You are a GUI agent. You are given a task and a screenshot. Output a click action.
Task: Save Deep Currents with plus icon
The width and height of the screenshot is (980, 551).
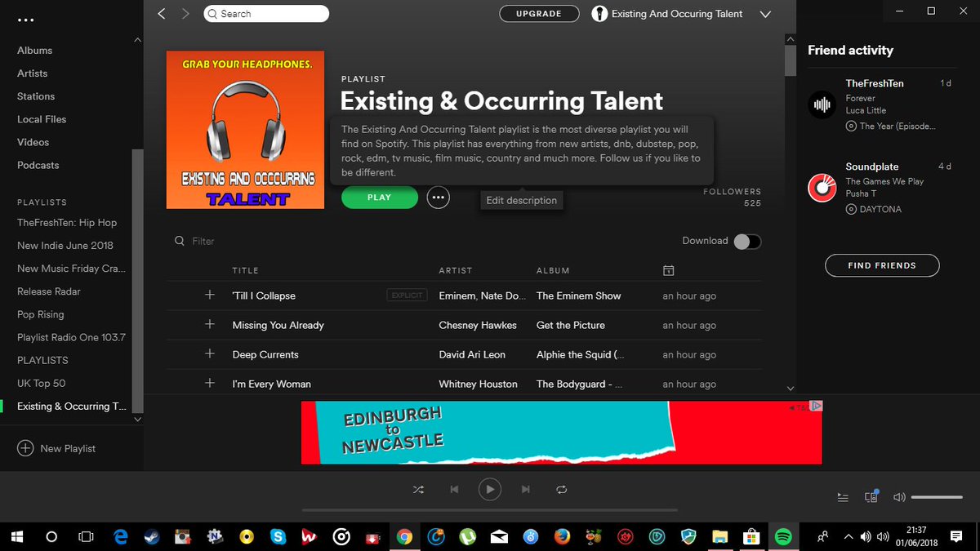[x=210, y=353]
